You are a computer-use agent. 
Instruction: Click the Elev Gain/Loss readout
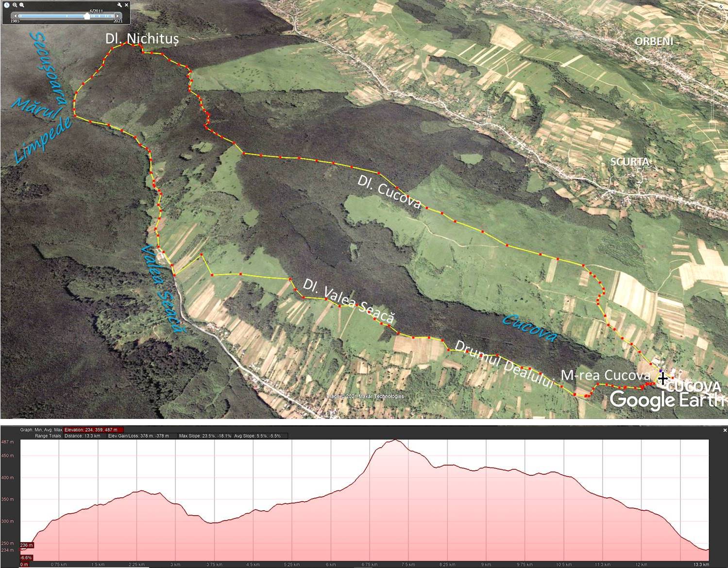tap(141, 436)
